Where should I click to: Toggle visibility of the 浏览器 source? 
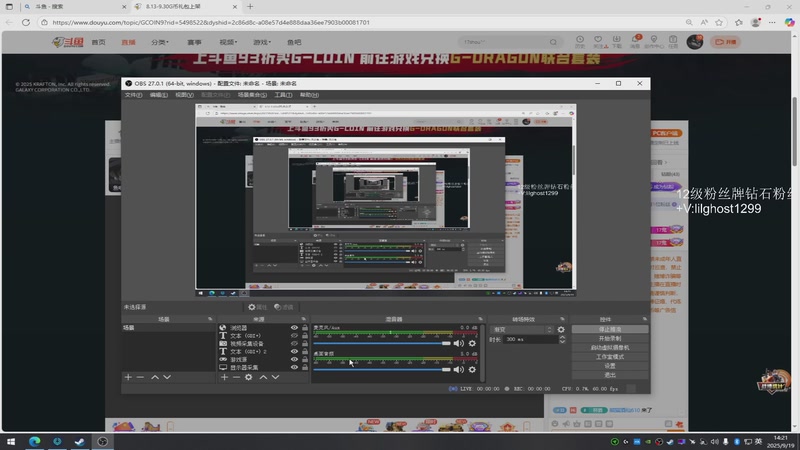click(x=294, y=328)
